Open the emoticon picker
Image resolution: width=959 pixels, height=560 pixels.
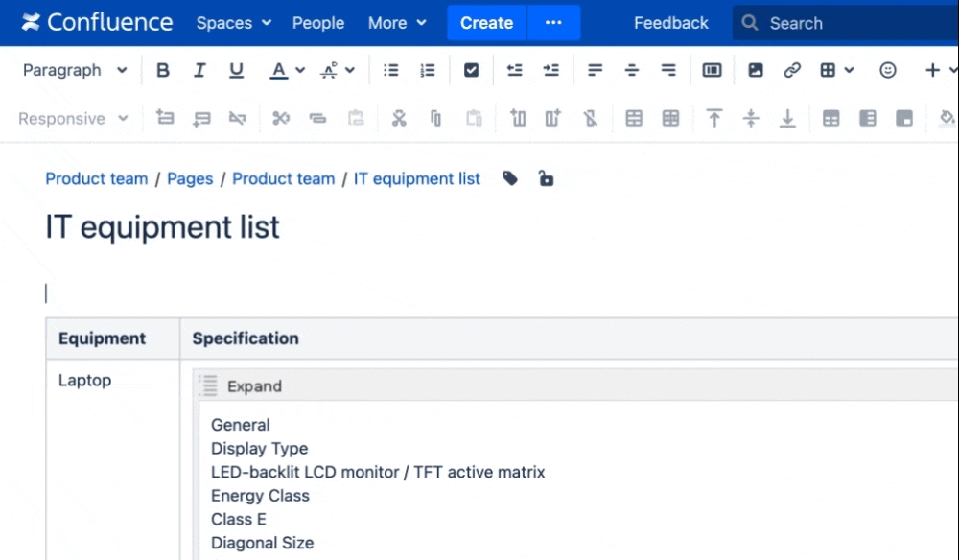(887, 70)
